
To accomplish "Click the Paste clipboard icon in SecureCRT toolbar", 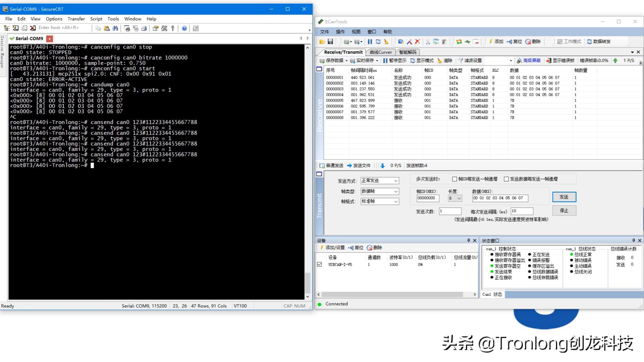I will point(107,28).
